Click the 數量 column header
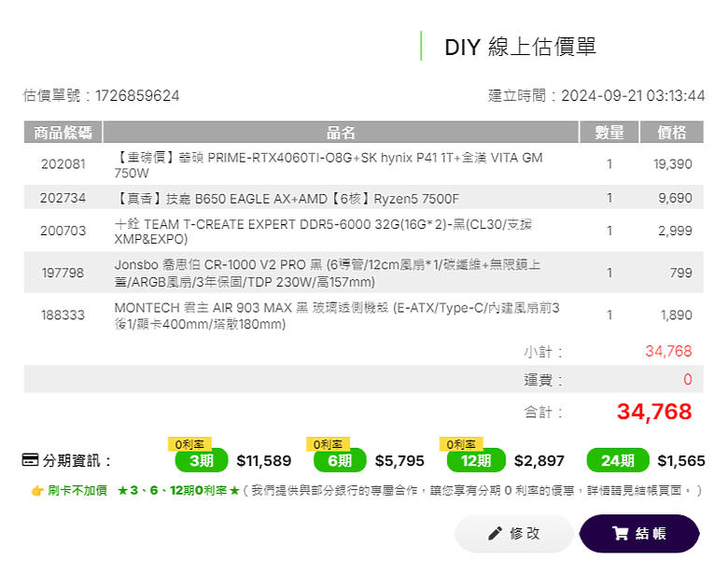Screen dimensions: 728x575 [x=609, y=132]
